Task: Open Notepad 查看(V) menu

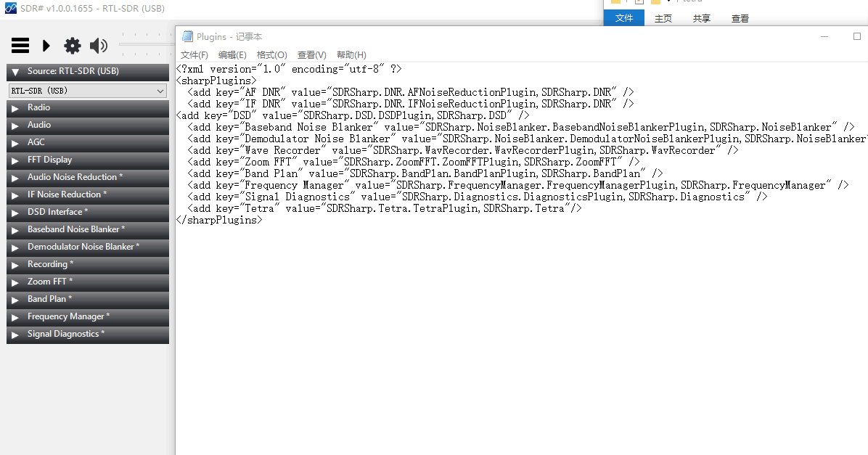Action: coord(311,55)
